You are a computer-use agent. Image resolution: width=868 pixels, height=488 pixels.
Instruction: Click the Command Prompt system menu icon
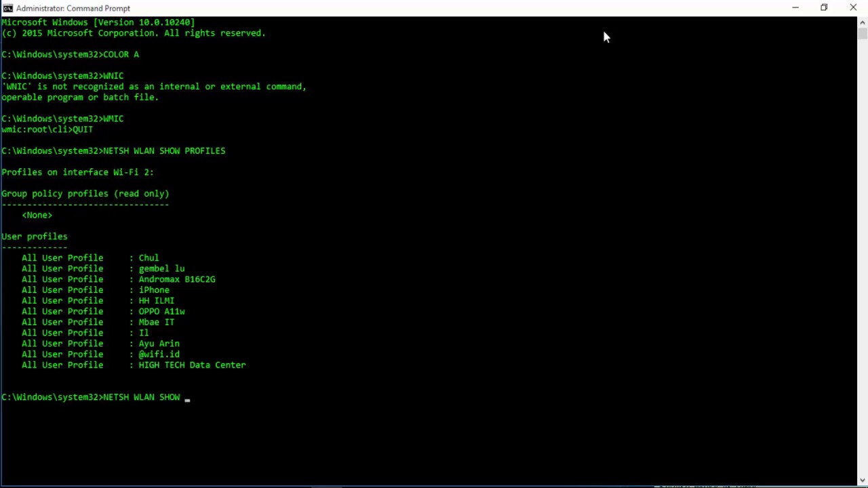[x=7, y=8]
